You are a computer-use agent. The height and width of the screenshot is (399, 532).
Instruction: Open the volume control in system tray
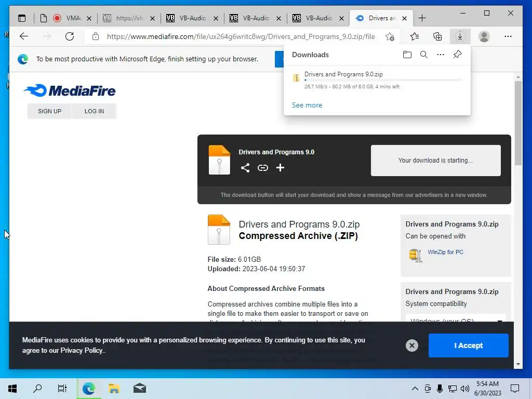coord(465,389)
